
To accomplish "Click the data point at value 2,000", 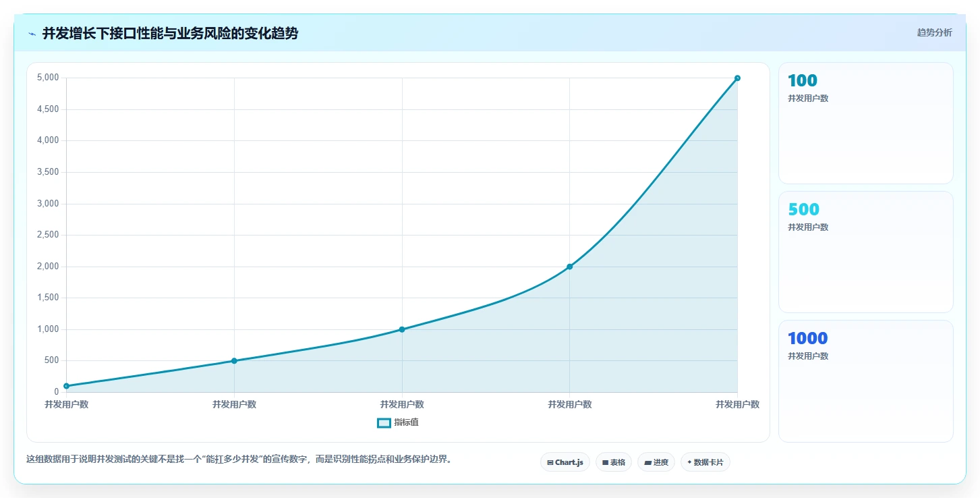I will (569, 267).
